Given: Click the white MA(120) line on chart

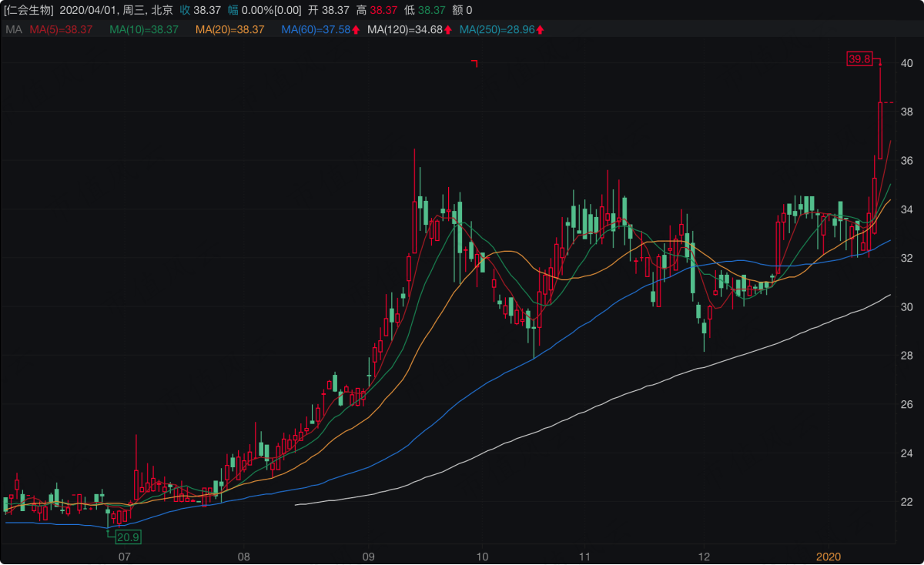Looking at the screenshot, I should click(x=616, y=402).
